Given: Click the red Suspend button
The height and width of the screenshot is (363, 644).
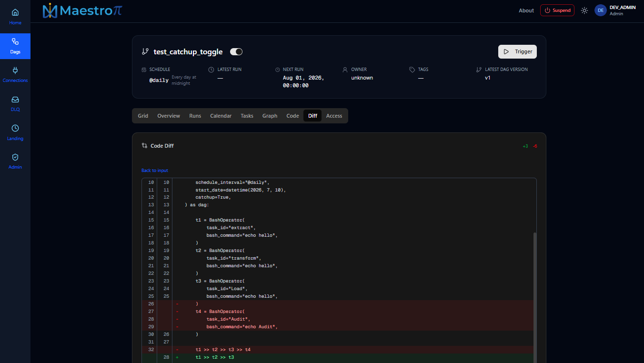Looking at the screenshot, I should [x=557, y=10].
